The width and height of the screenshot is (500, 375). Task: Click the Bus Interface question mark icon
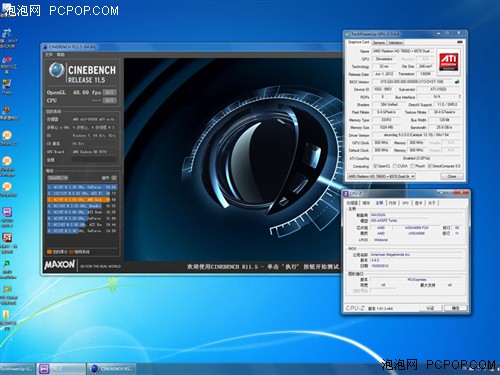click(x=459, y=97)
